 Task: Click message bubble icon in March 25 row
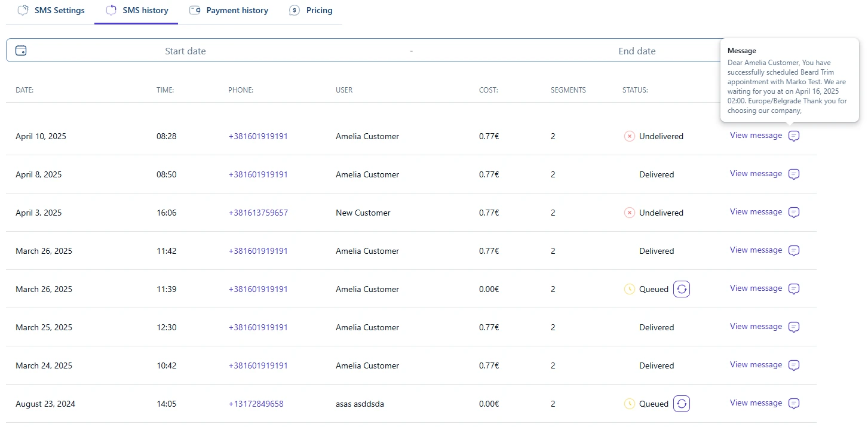(x=794, y=327)
